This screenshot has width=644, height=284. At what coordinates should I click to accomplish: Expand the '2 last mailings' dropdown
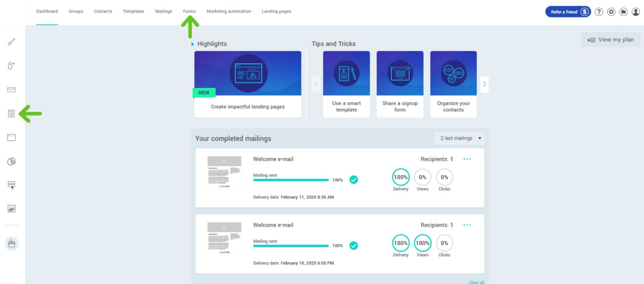point(459,138)
